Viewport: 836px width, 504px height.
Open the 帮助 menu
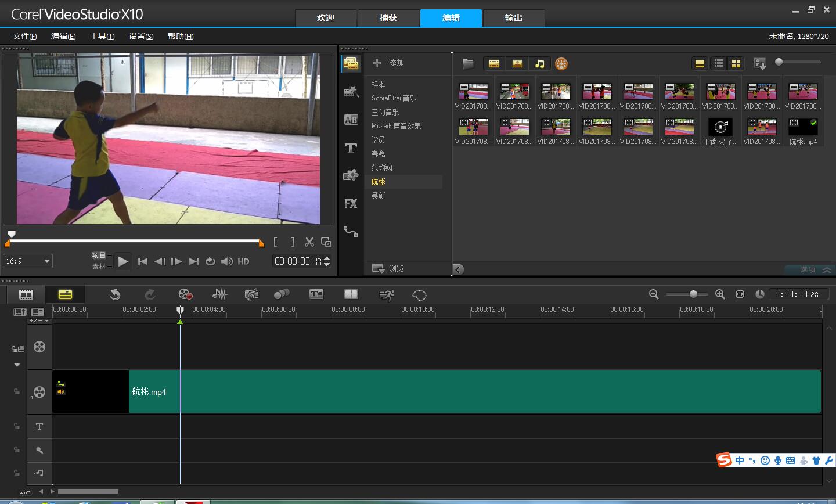[181, 36]
